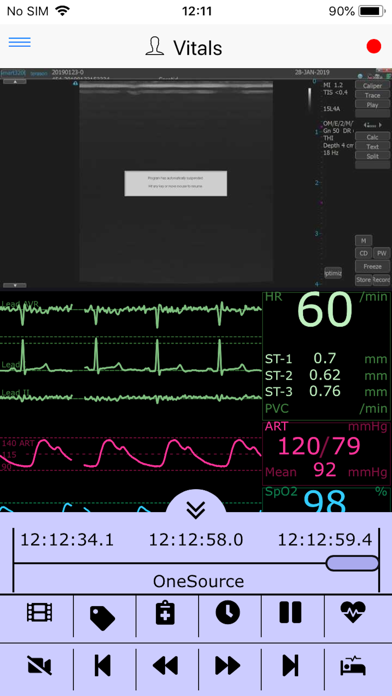Open the patient bed monitor view

(x=353, y=665)
